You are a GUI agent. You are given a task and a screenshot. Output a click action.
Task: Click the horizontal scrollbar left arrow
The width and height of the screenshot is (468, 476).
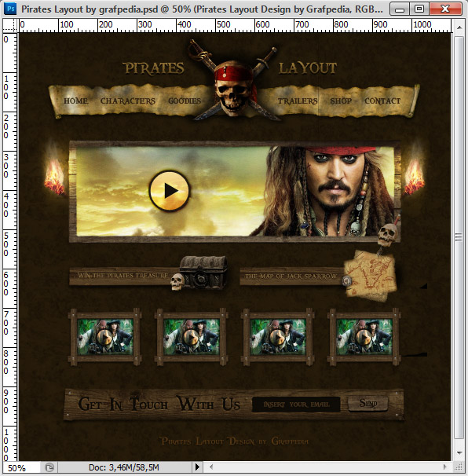click(211, 467)
